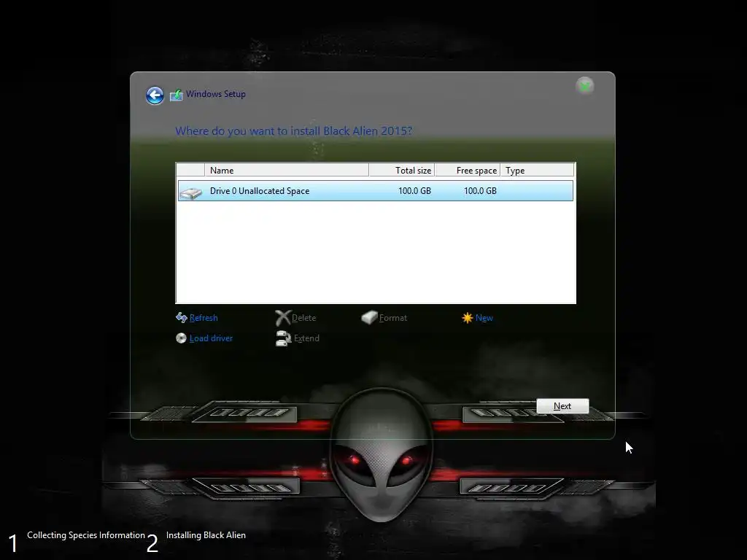
Task: Click the Windows Setup title icon
Action: [177, 95]
